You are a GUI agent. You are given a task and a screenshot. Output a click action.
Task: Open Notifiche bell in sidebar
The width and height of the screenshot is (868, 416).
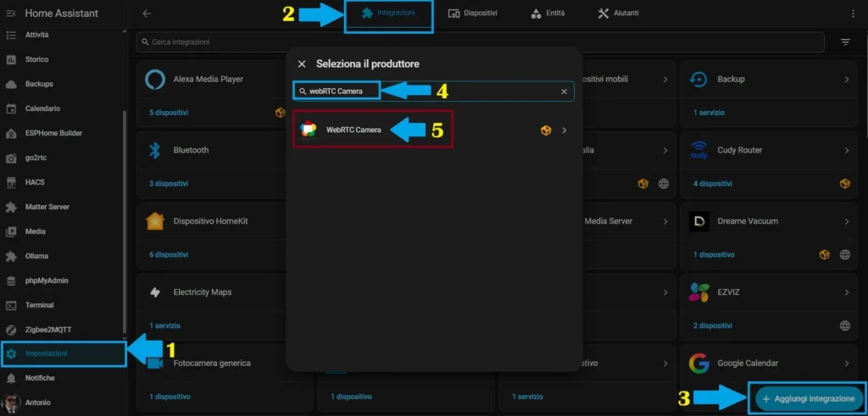tap(64, 378)
